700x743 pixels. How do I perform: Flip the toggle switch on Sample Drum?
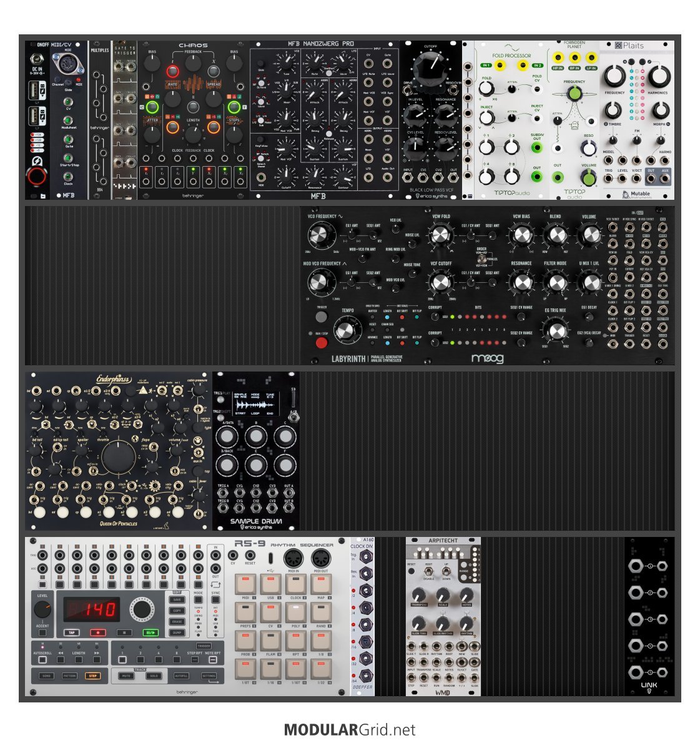click(x=293, y=416)
